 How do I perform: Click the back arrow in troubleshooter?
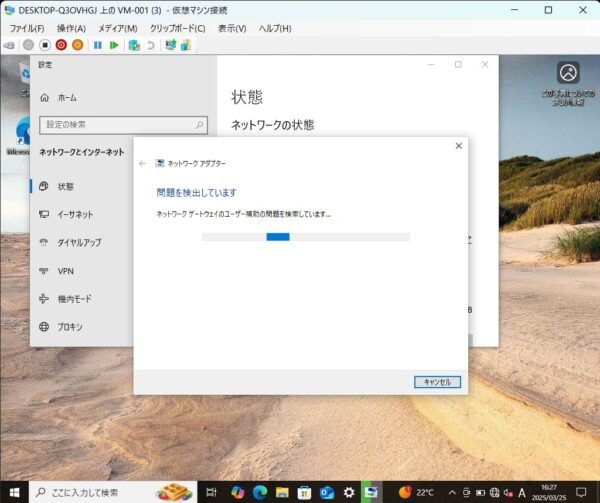[x=142, y=163]
